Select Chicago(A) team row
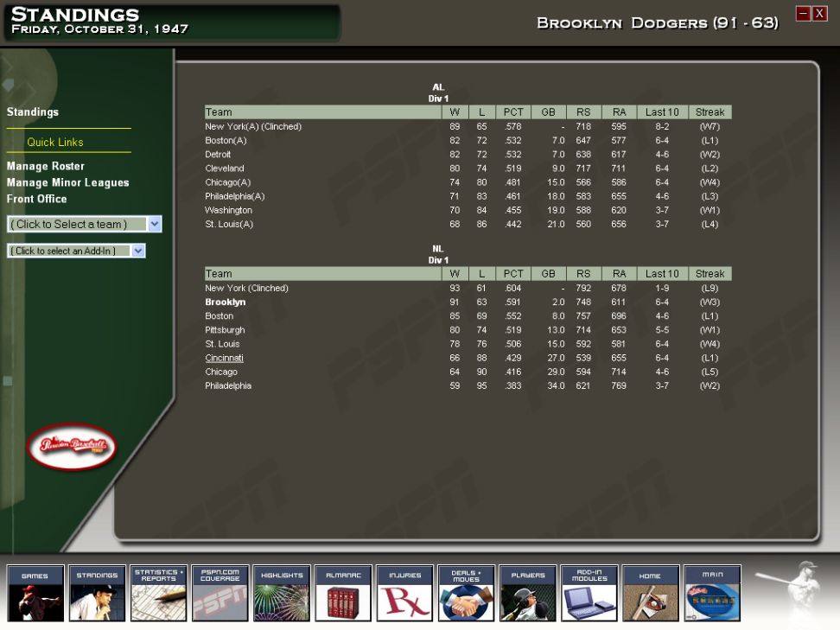Viewport: 840px width, 630px height. click(468, 182)
